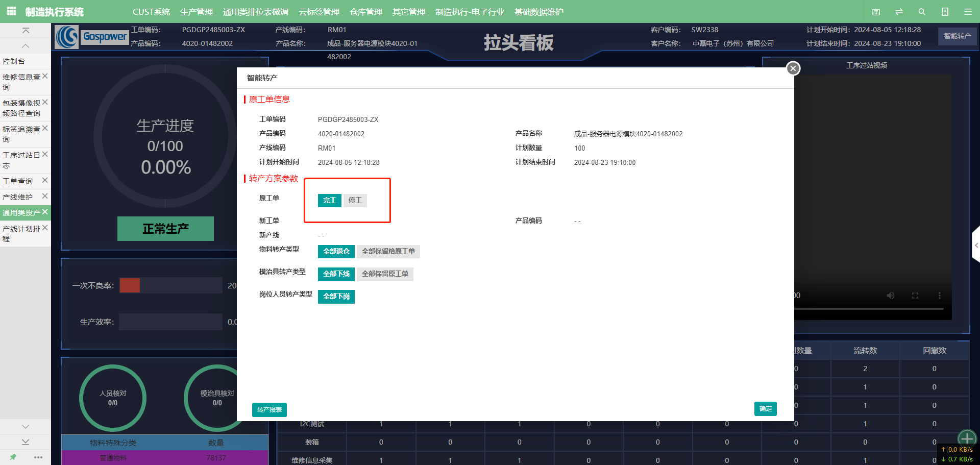
Task: Close the 包装摄像视频路径查询 sidebar tab
Action: 45,102
